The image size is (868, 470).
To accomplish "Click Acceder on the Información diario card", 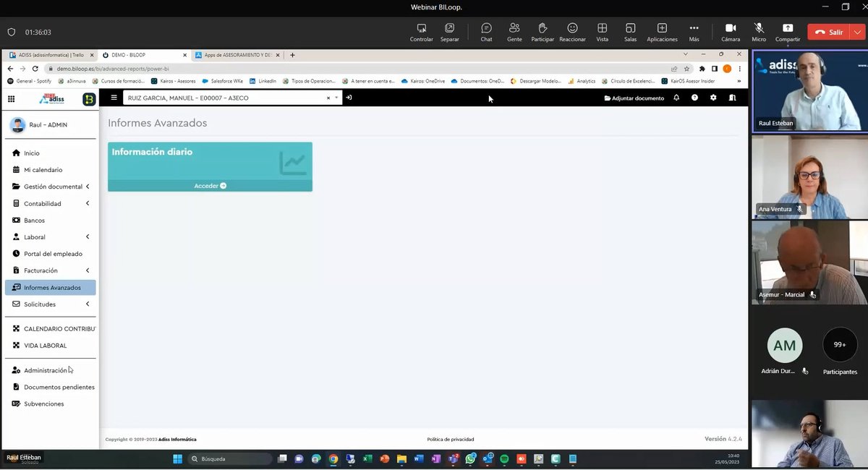I will (x=210, y=186).
